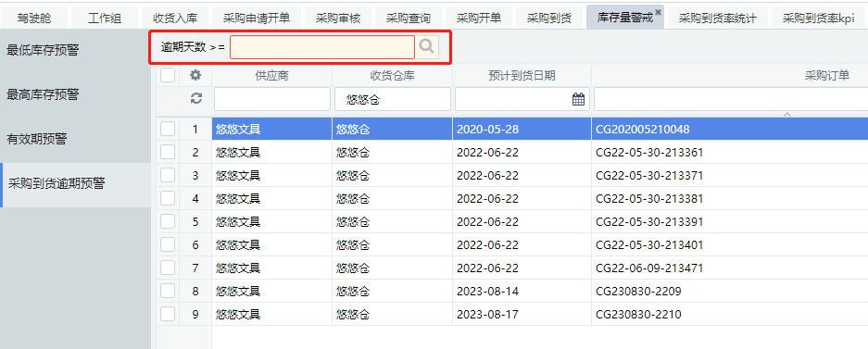Click 悠悠文具 supplier in row 5
Viewport: 868px width, 349px height.
pyautogui.click(x=271, y=222)
